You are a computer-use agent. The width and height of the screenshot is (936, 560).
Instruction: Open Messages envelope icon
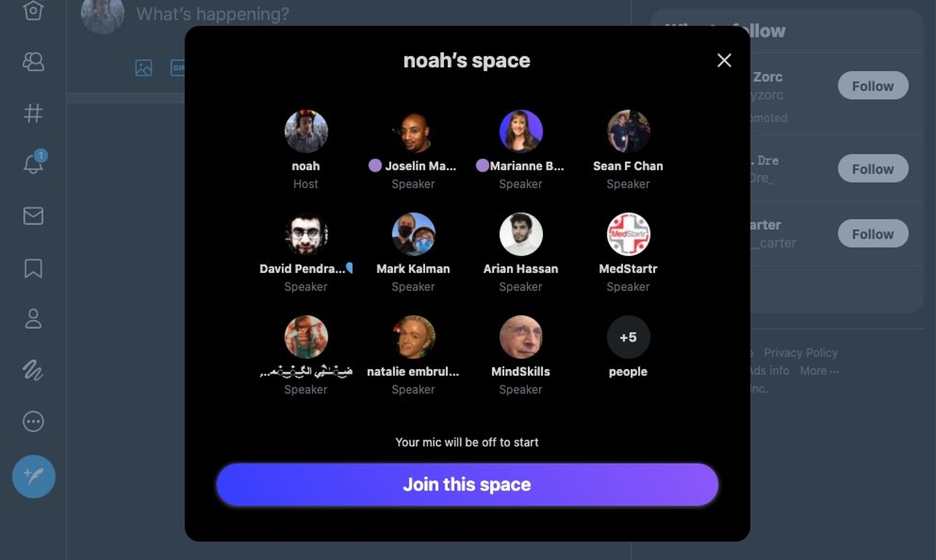coord(33,216)
